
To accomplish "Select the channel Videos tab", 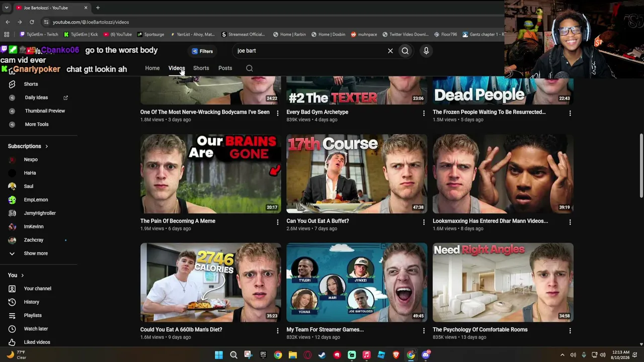I will point(177,68).
